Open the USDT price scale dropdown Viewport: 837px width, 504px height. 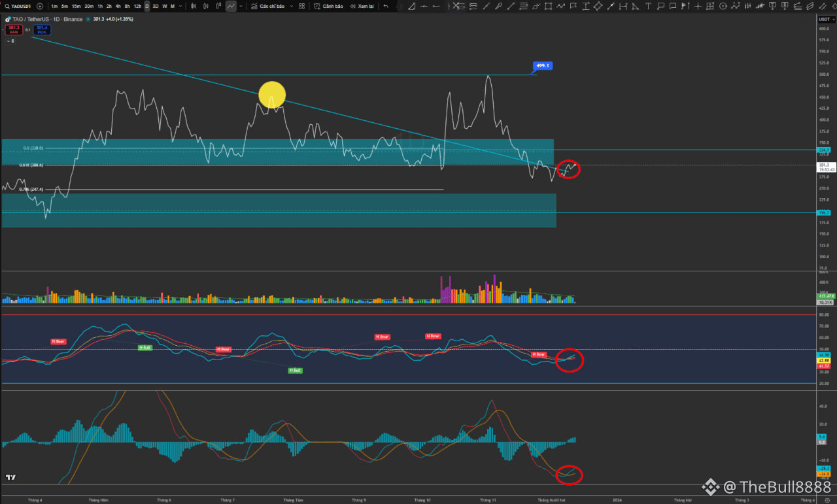[x=825, y=18]
